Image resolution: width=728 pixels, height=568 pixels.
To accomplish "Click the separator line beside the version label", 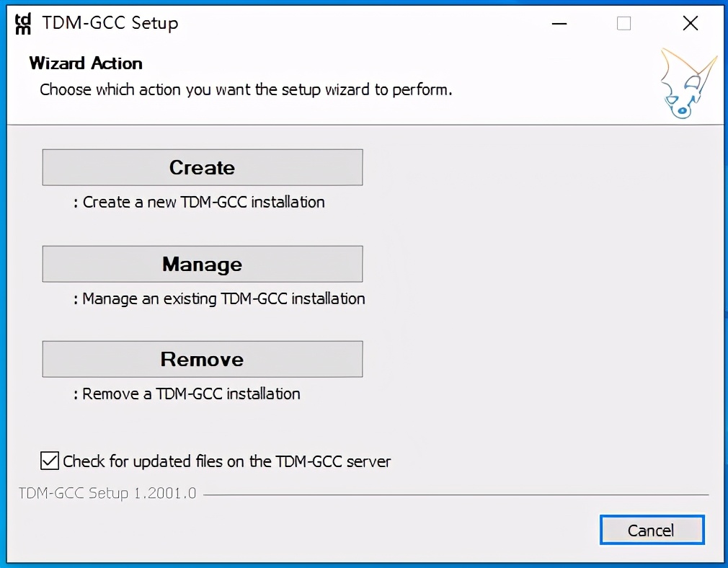I will coord(454,494).
